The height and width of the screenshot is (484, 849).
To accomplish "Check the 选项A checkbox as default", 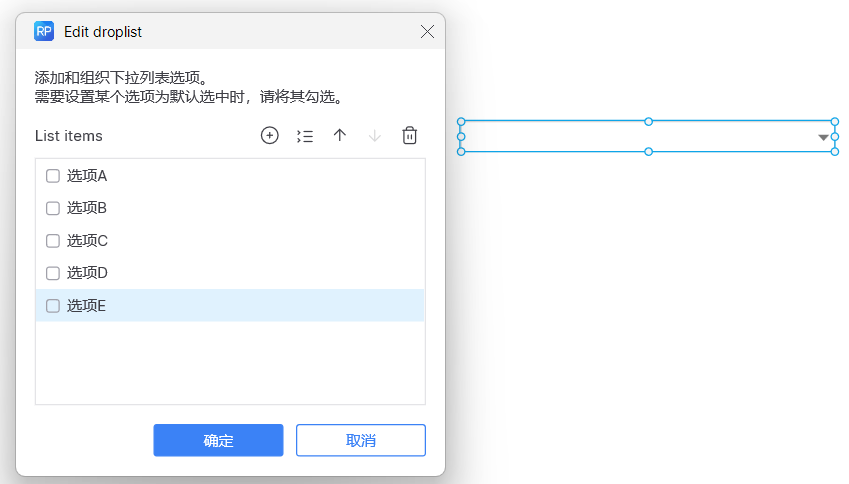I will 53,176.
